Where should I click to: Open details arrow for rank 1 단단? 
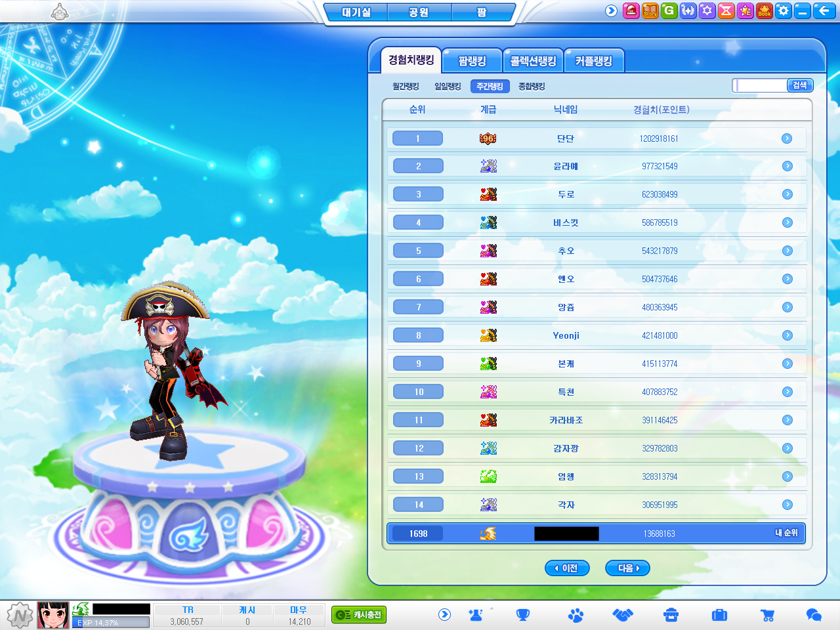coord(787,138)
